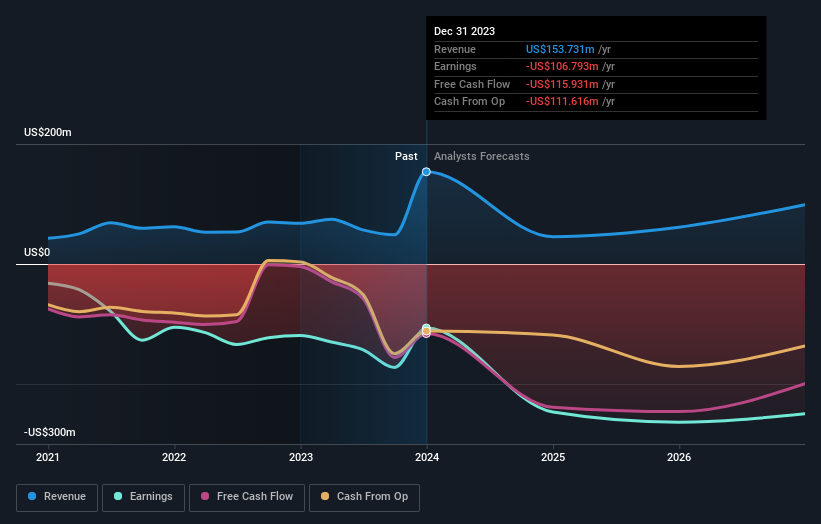
Task: Click the tooltip 'Revenue' row label
Action: [454, 49]
